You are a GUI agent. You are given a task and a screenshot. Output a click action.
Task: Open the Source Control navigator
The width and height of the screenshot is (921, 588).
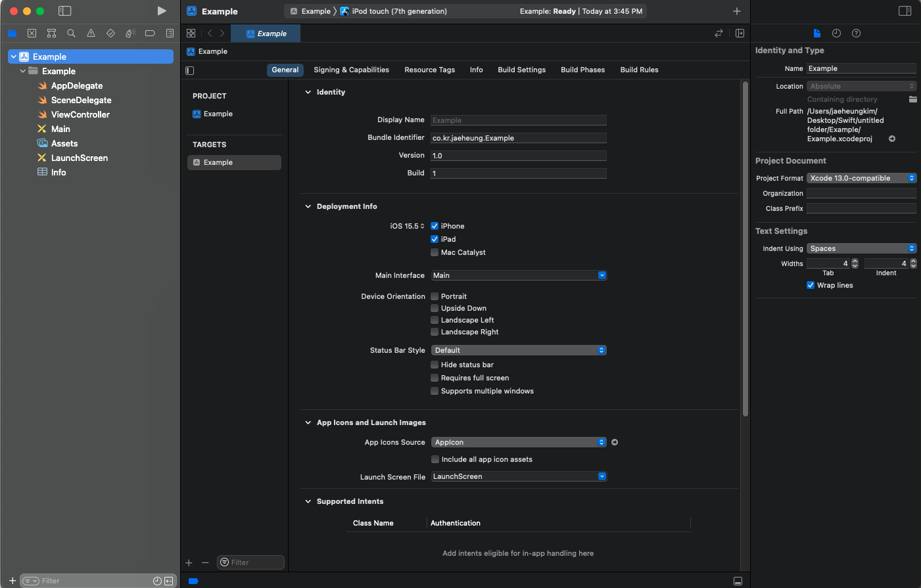[32, 33]
